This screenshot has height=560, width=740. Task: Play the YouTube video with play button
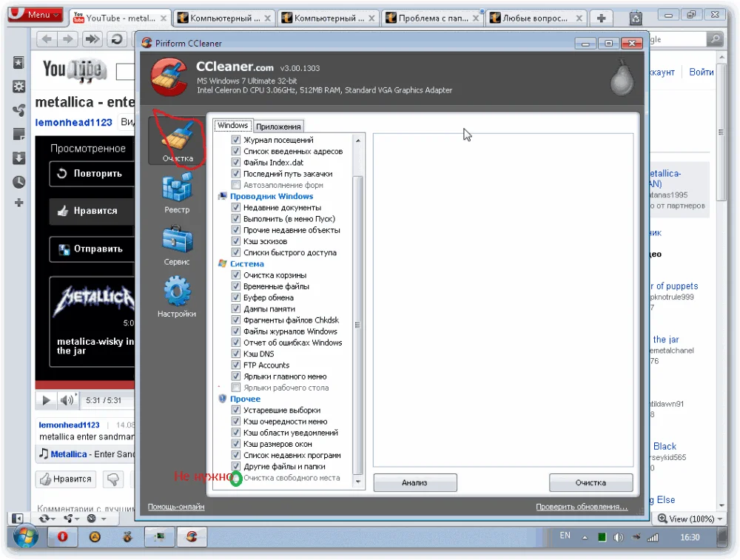(x=46, y=400)
